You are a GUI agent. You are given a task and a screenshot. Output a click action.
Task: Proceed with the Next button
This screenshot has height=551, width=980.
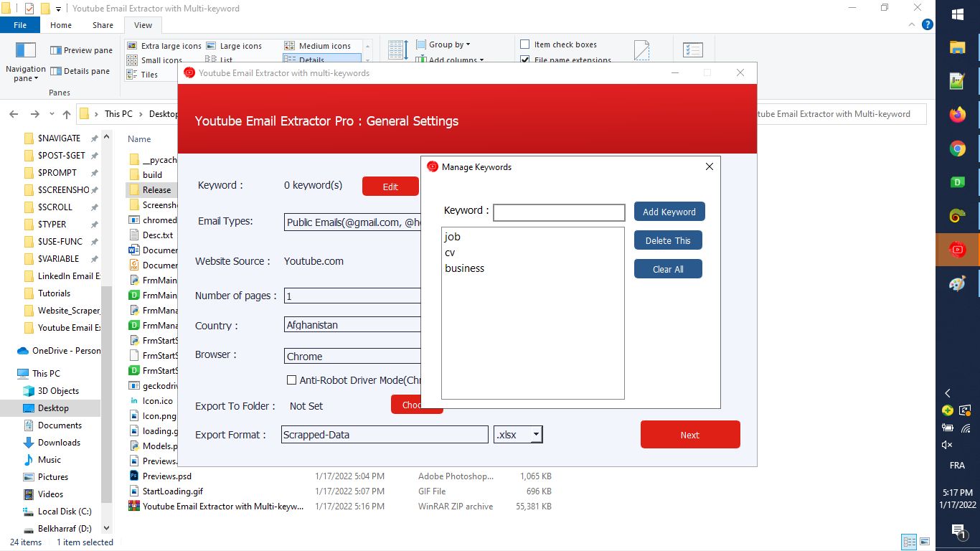tap(690, 435)
